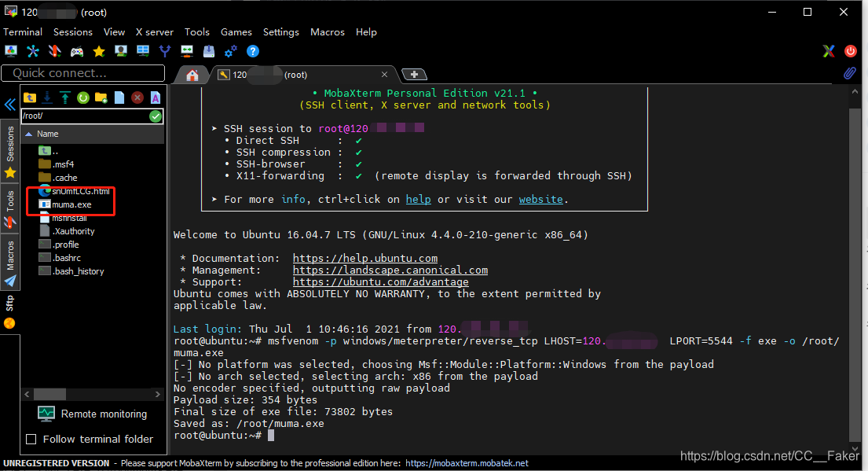Go to parent directory icon in SFTP toolbar
Screen dimensions: 868x471
(x=30, y=98)
